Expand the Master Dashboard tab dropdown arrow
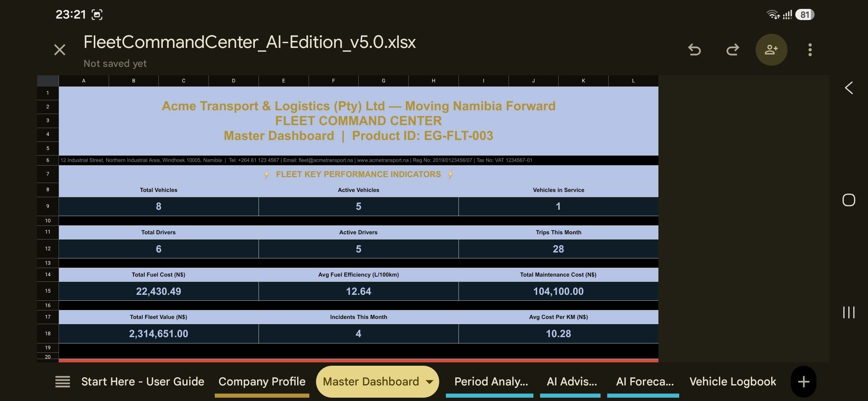The height and width of the screenshot is (401, 868). tap(430, 382)
